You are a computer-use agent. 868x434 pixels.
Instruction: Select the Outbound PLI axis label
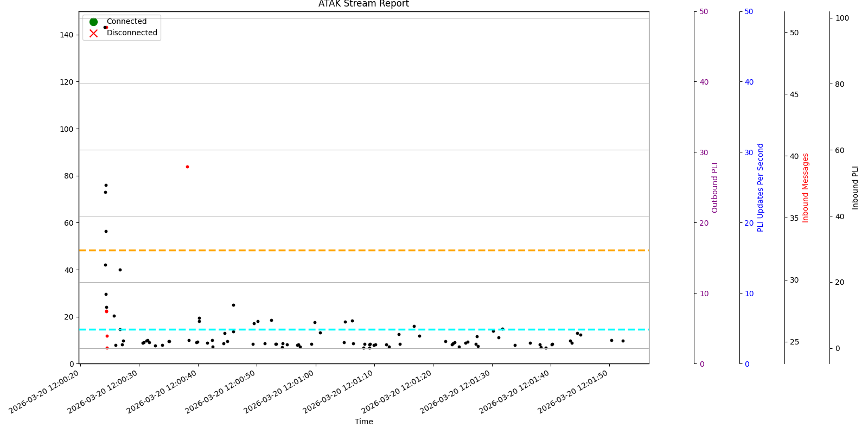(714, 187)
